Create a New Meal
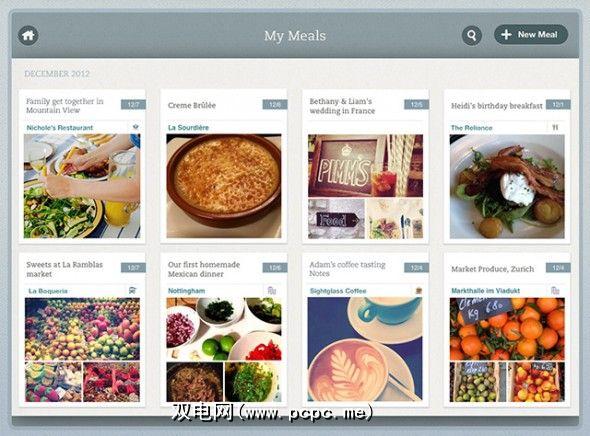 pyautogui.click(x=531, y=35)
